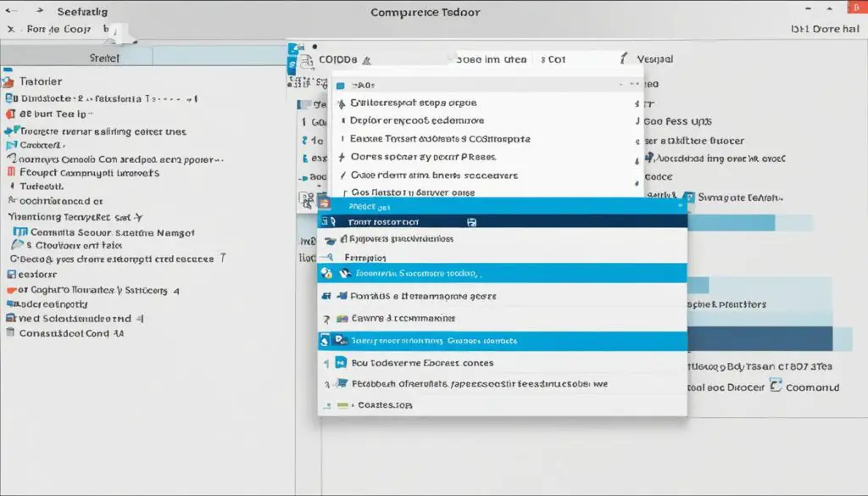Click the back arrow in the title bar
Screen dimensions: 868x496
click(10, 10)
